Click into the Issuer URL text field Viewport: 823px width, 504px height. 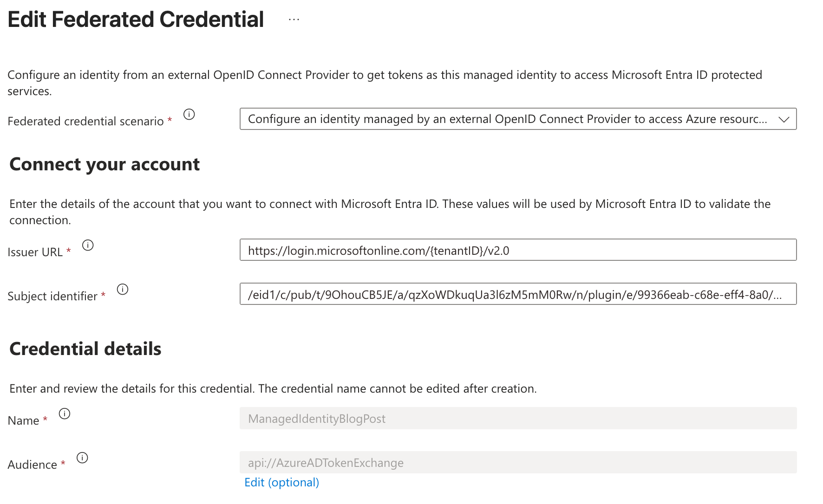(x=517, y=250)
